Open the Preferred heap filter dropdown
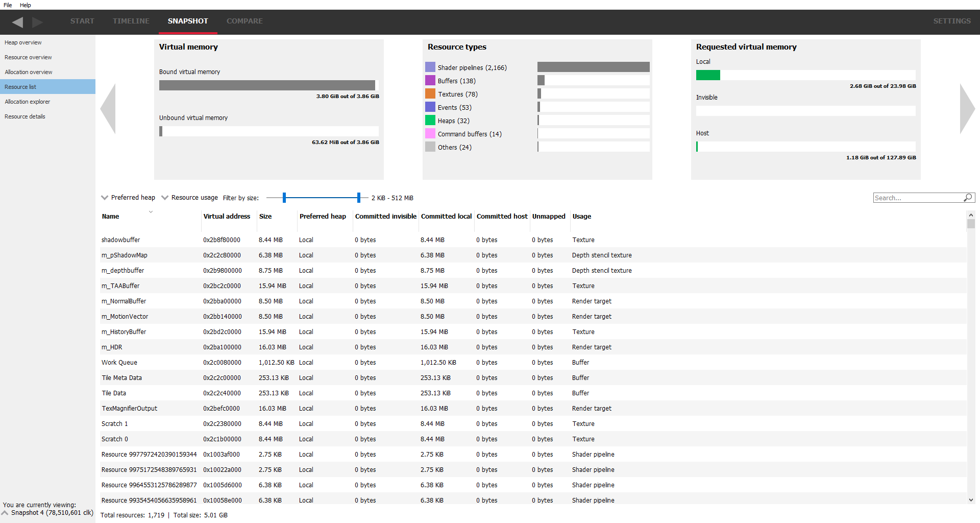The height and width of the screenshot is (523, 980). (x=128, y=198)
